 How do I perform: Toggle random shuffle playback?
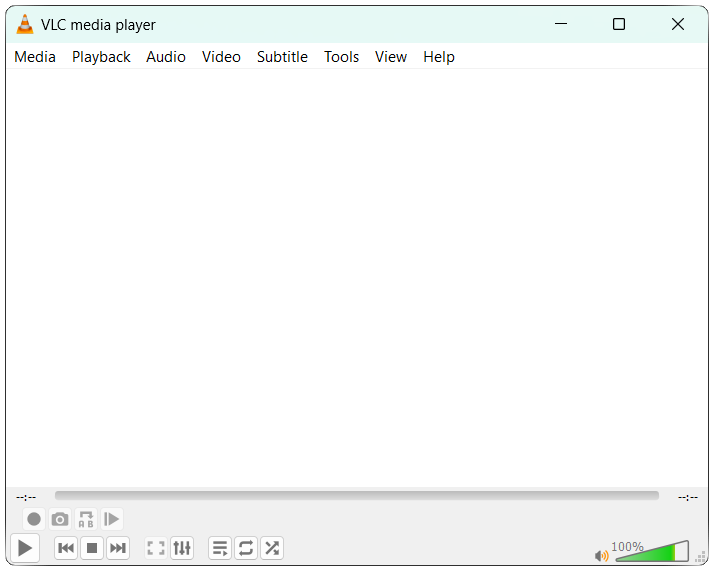(272, 548)
